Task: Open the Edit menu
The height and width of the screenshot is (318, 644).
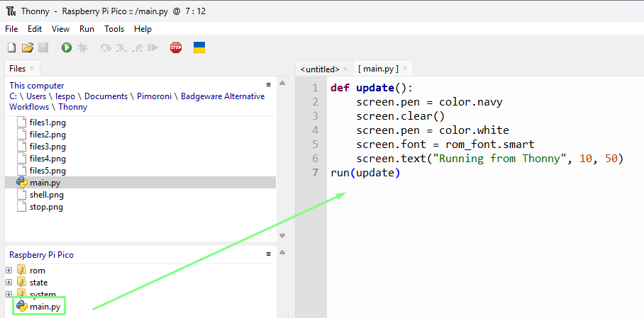Action: (x=35, y=29)
